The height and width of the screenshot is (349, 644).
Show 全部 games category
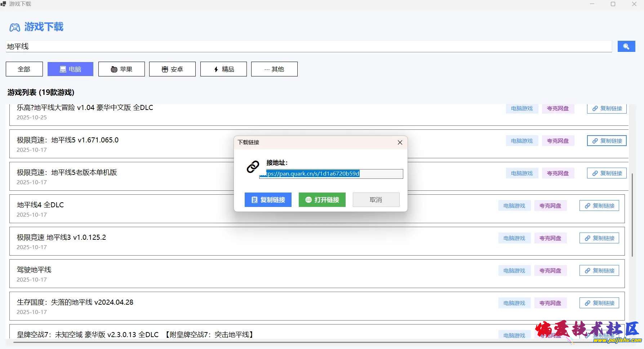point(24,69)
